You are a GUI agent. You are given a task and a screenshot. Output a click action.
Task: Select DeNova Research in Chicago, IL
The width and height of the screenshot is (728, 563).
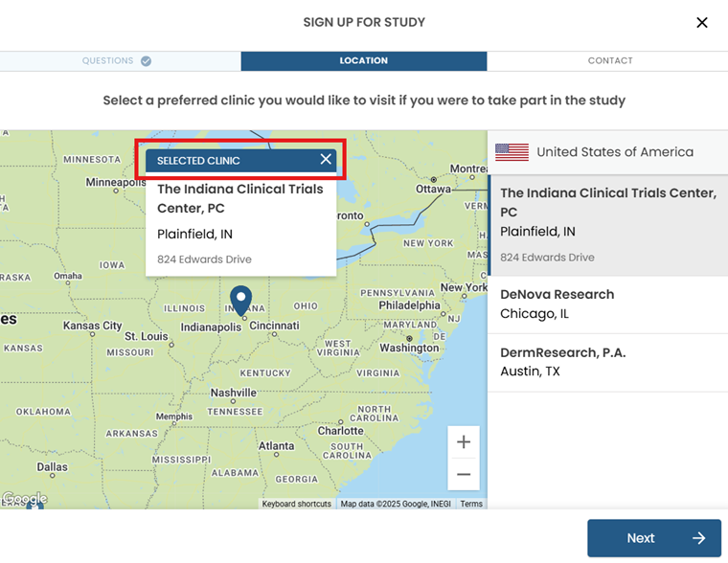click(x=607, y=304)
